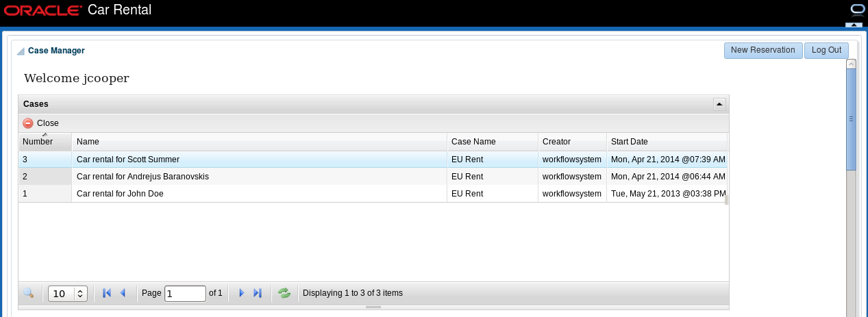
Task: Select row Car rental for John Doe
Action: coord(373,194)
